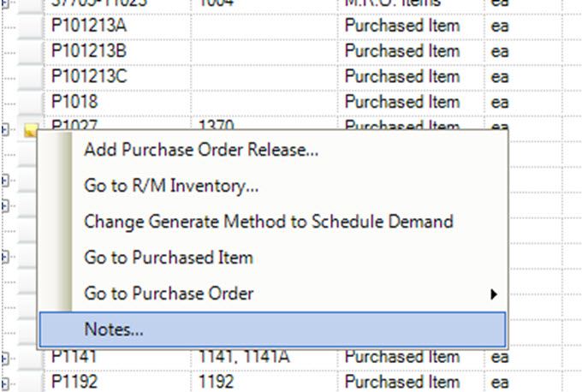Click the "ea" unit cell for P101213A

pos(500,27)
